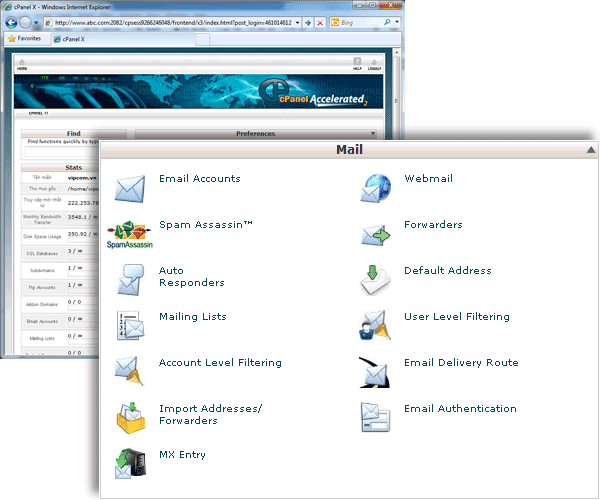
Task: Open the Import Addresses/Forwarders icon
Action: tap(130, 418)
